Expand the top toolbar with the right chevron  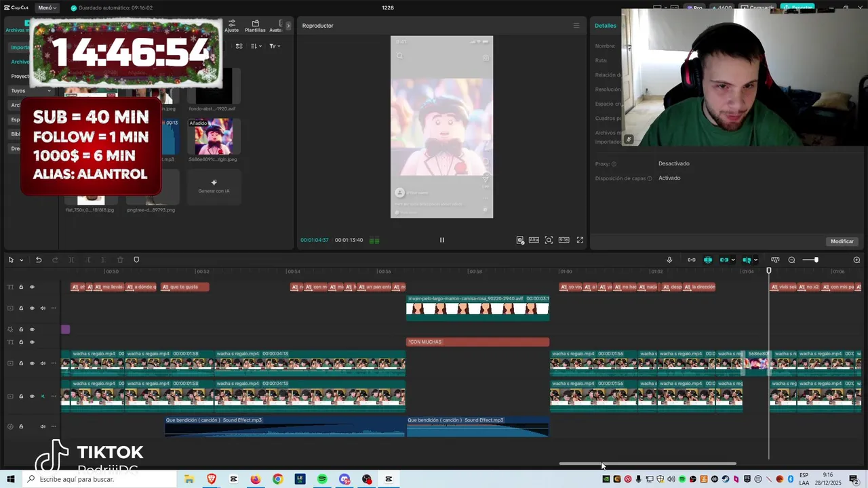point(288,26)
